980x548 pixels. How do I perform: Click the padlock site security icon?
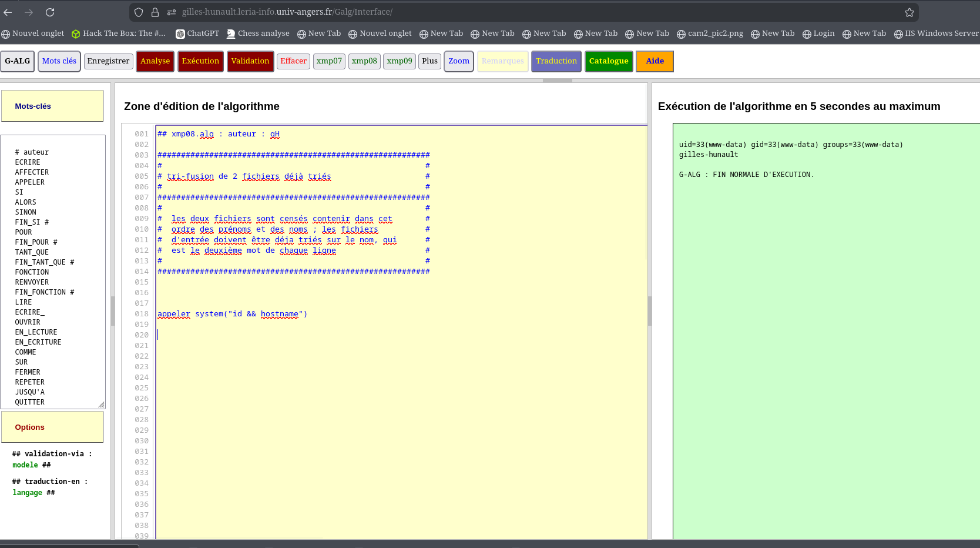click(x=155, y=12)
